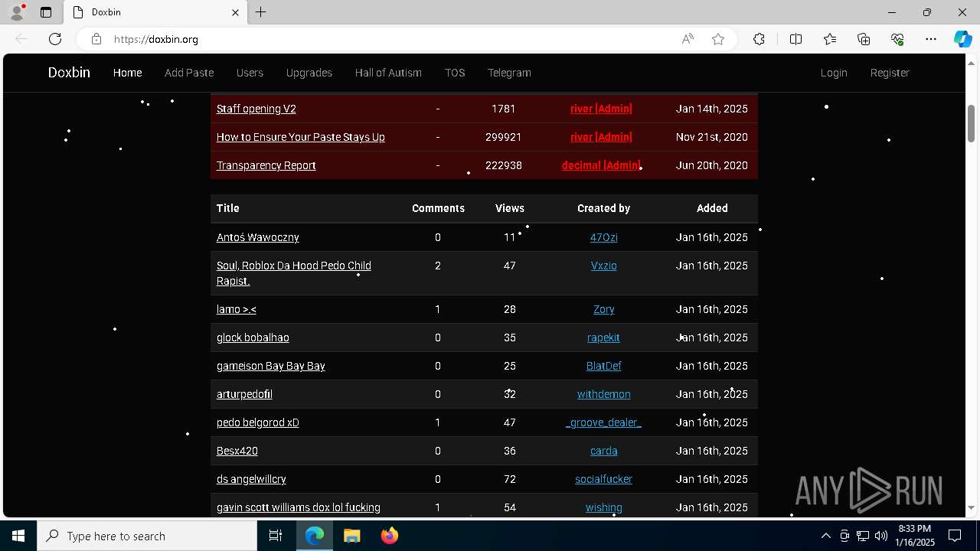Screen dimensions: 980x551
Task: Go to the Home nav item
Action: 127,73
